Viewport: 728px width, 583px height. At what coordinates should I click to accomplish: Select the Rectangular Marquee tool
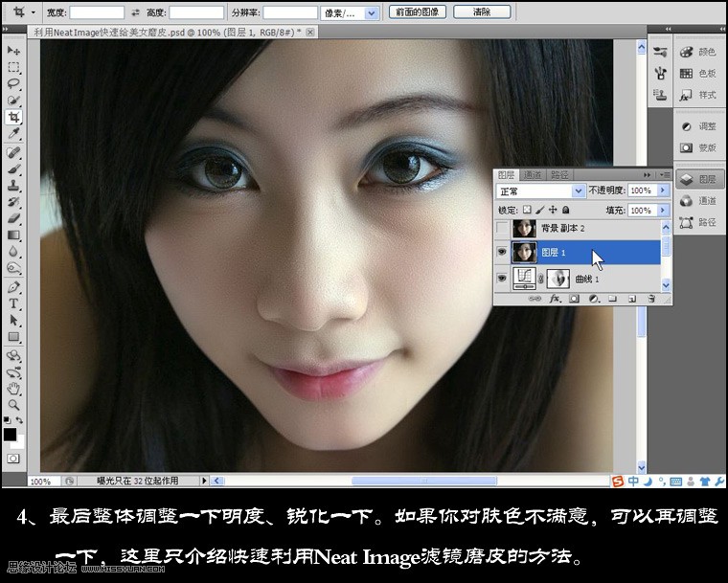(13, 67)
